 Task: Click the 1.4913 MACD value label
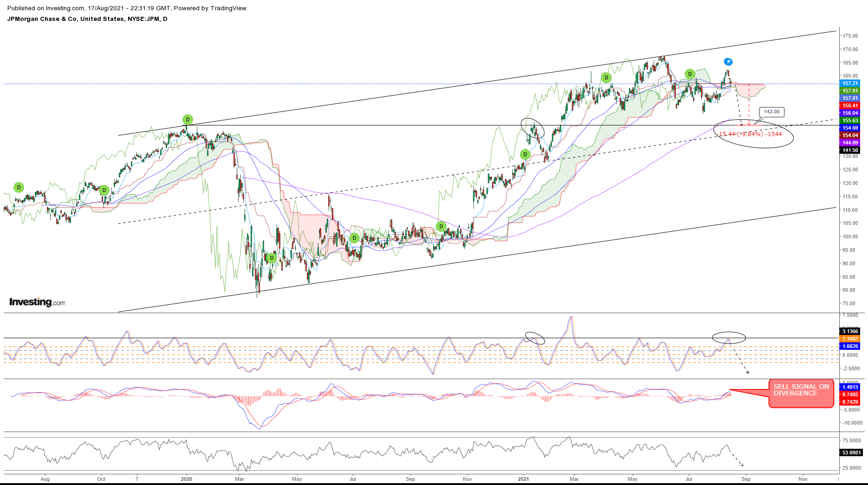click(x=849, y=387)
